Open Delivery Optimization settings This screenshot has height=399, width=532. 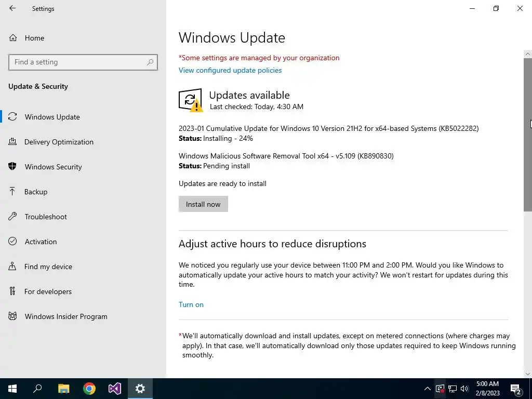click(83, 142)
